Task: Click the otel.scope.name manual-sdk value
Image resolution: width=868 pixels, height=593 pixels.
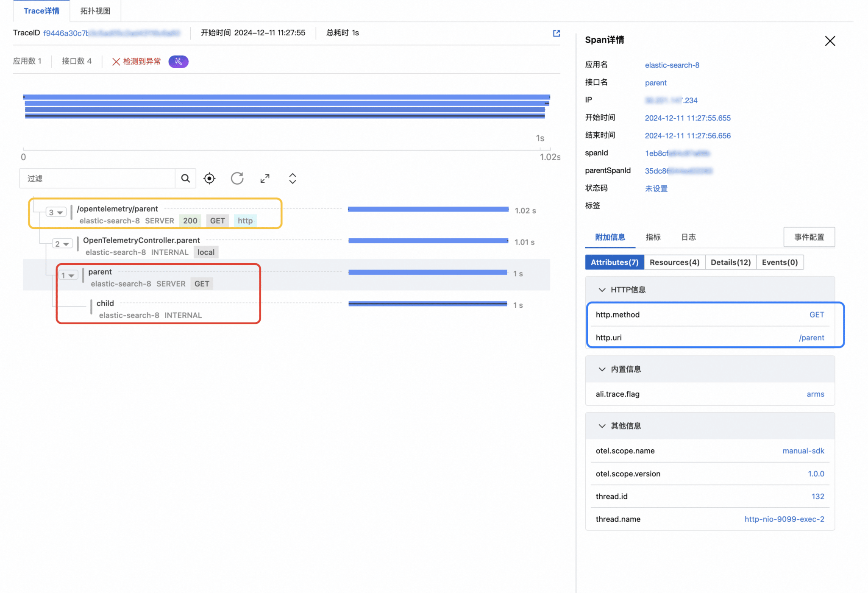Action: 803,451
